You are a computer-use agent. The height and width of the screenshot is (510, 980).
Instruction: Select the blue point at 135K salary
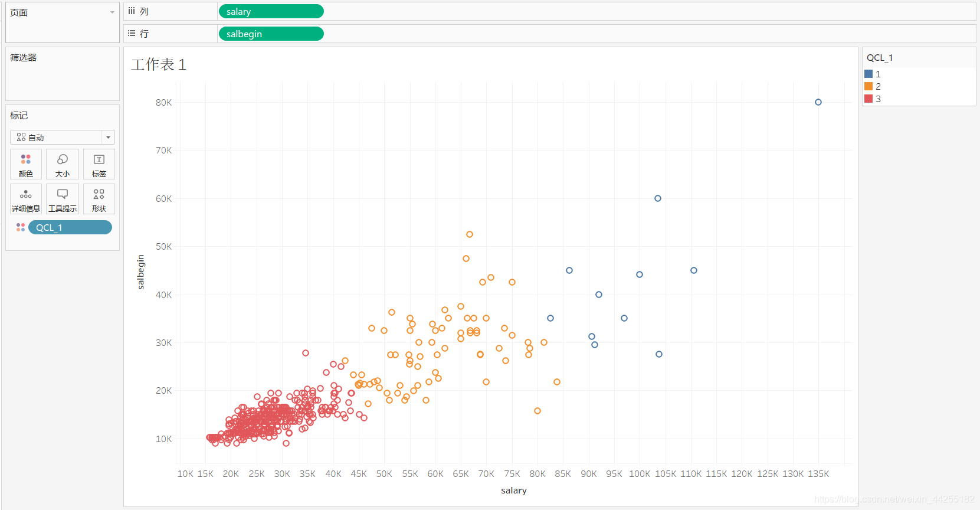tap(818, 102)
